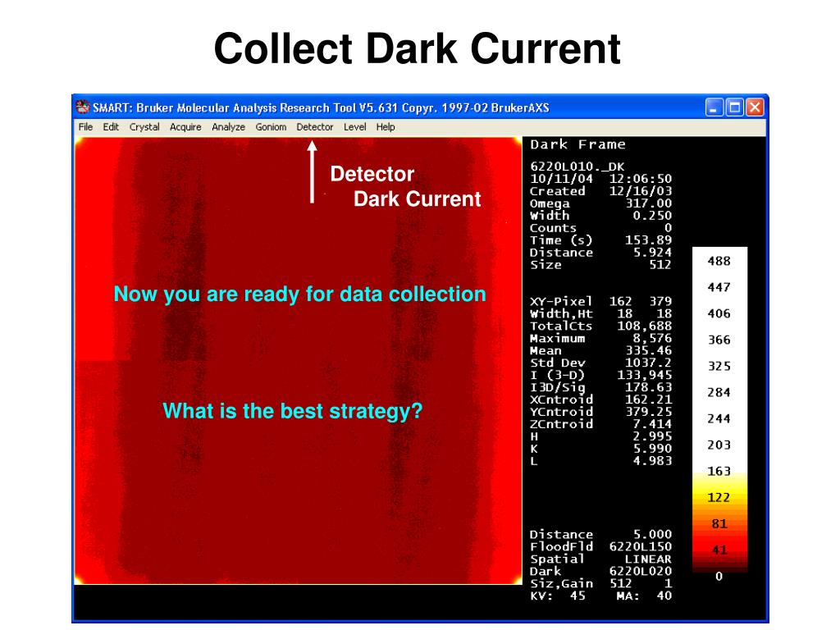Screen dimensions: 840x630
Task: Click the Time (s) value 153.89
Action: (648, 240)
